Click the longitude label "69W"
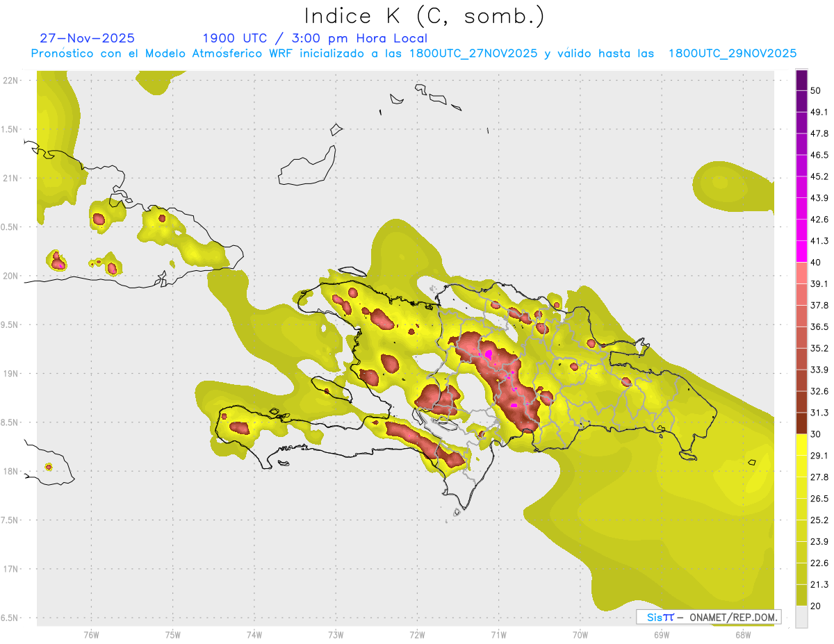 (x=662, y=634)
